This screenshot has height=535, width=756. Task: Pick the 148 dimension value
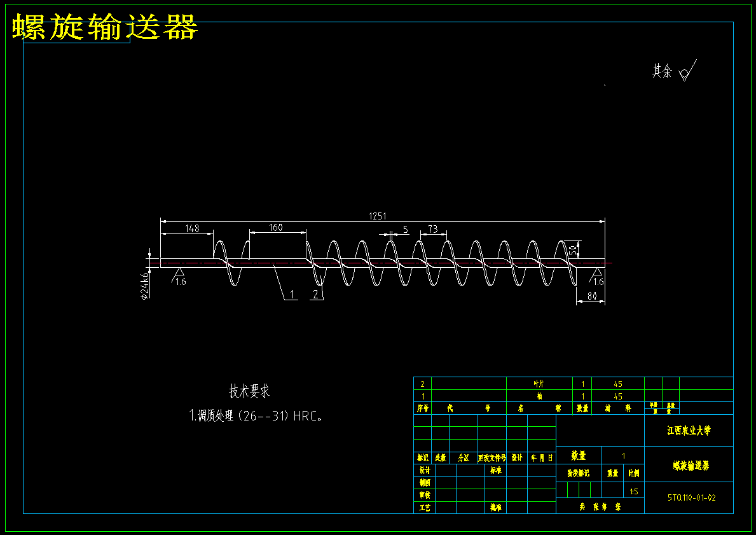click(192, 228)
